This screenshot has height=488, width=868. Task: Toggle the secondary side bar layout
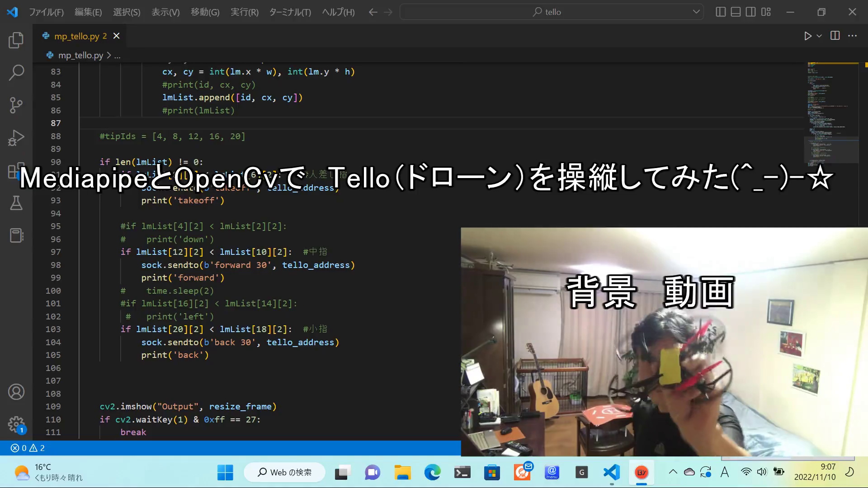tap(750, 12)
